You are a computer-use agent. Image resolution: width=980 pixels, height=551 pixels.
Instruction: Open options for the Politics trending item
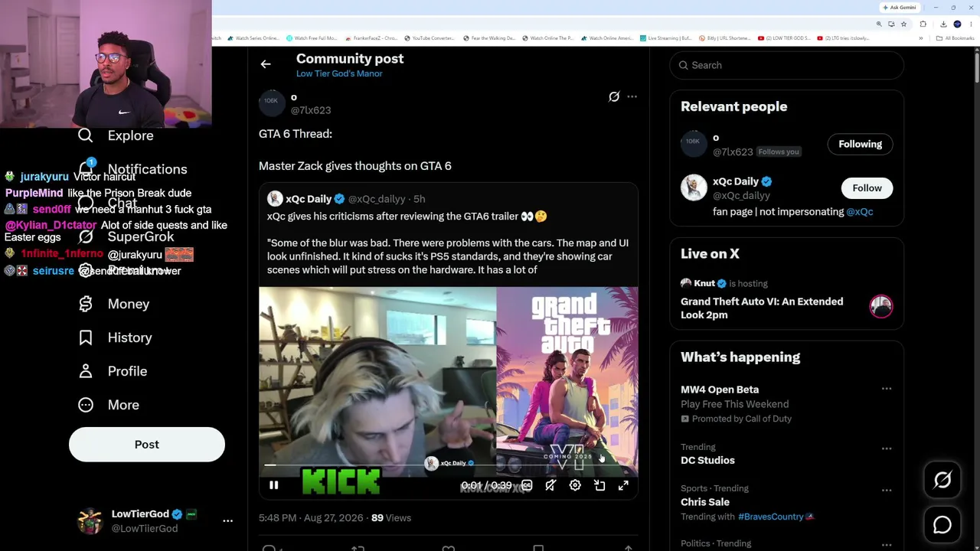[887, 545]
